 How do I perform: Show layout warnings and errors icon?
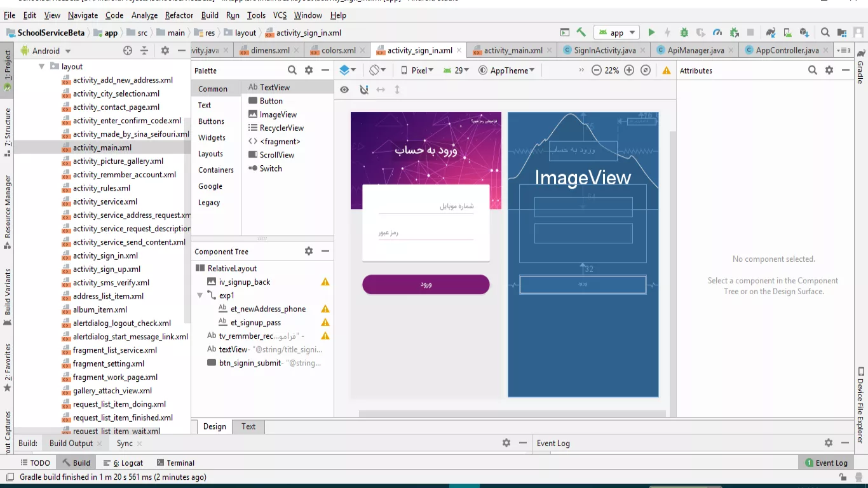click(667, 71)
